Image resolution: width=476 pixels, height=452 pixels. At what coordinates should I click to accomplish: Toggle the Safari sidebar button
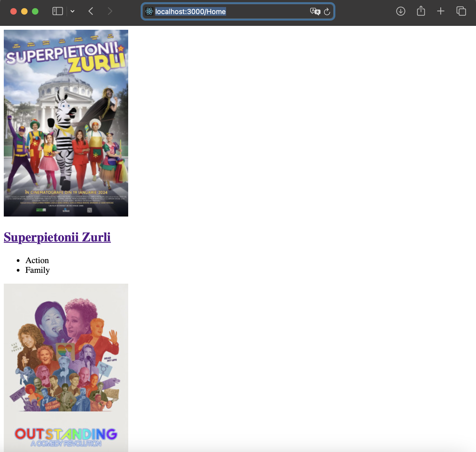(57, 11)
